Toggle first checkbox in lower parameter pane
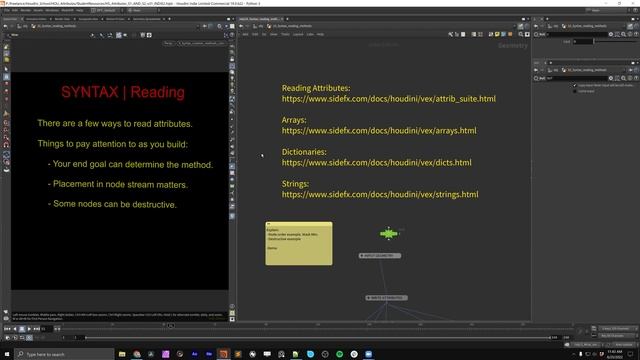Viewport: 640px width, 360px height. tap(575, 85)
